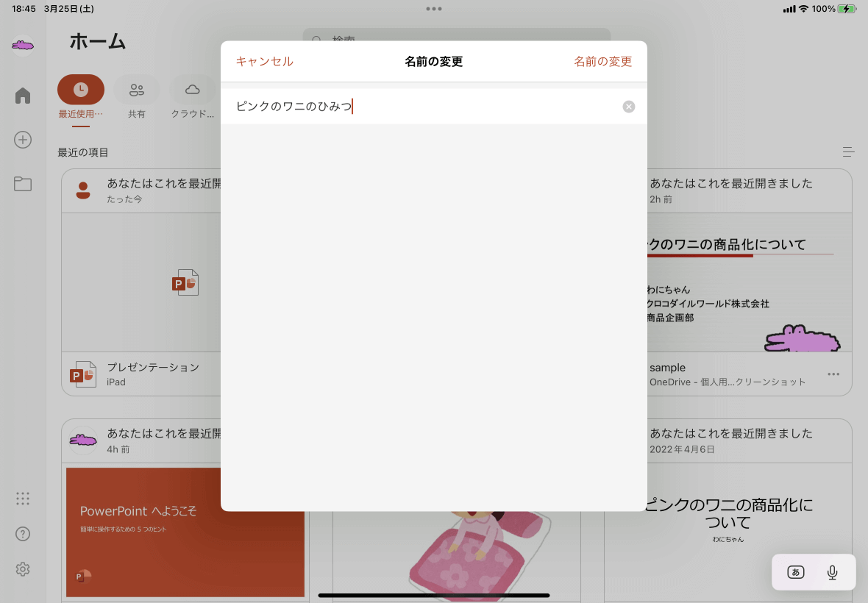Viewport: 868px width, 603px height.
Task: Click the PowerPoint file icon beside プレゼンテーション
Action: (x=83, y=374)
